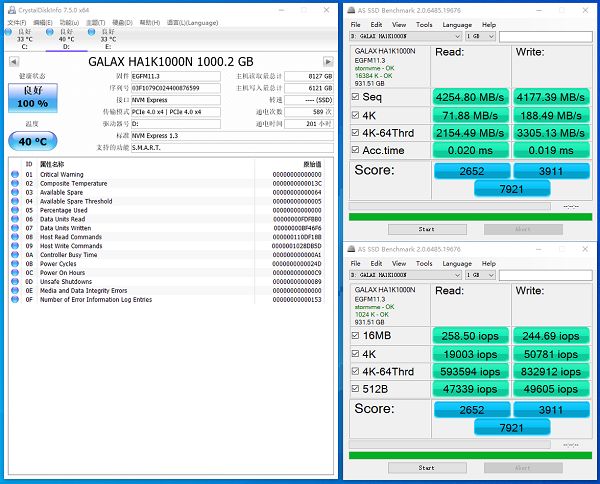Open 1 GB size dropdown in lower AS SSD window
600x484 pixels.
(480, 275)
